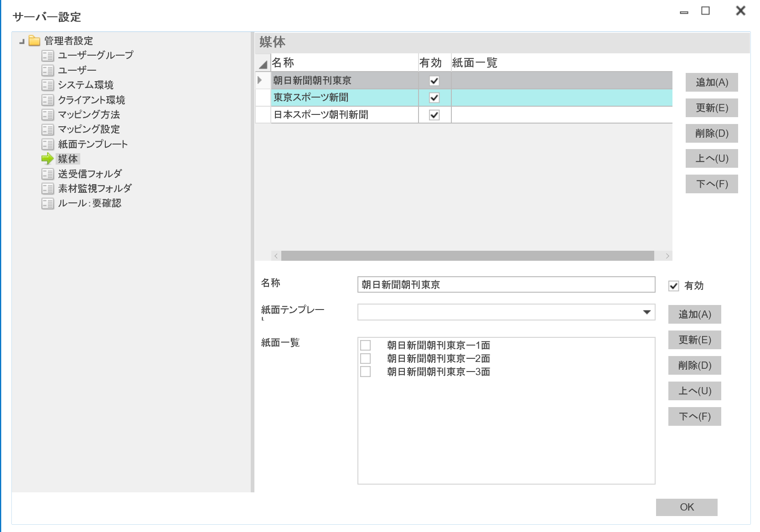Click the icon beside マッピング設定

[48, 129]
